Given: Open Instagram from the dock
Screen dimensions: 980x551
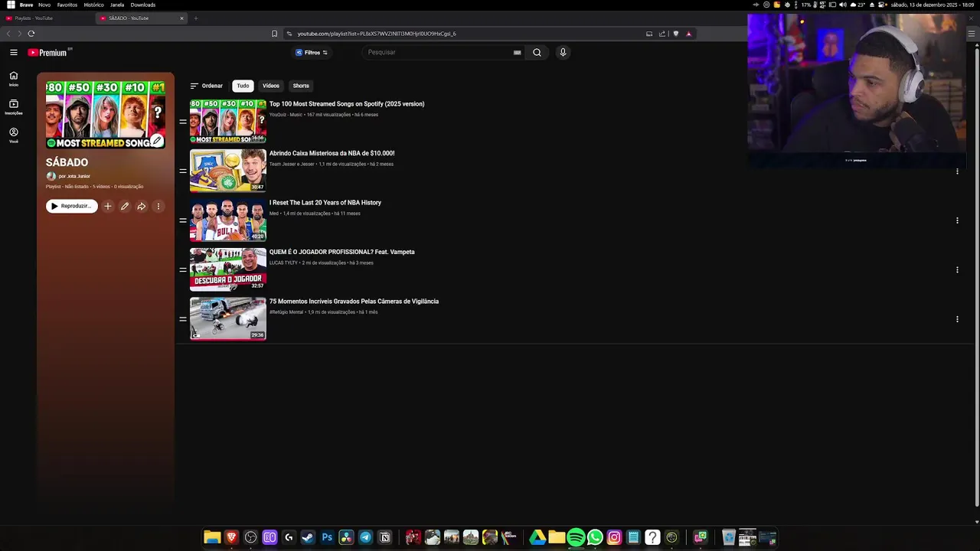Looking at the screenshot, I should (x=614, y=537).
